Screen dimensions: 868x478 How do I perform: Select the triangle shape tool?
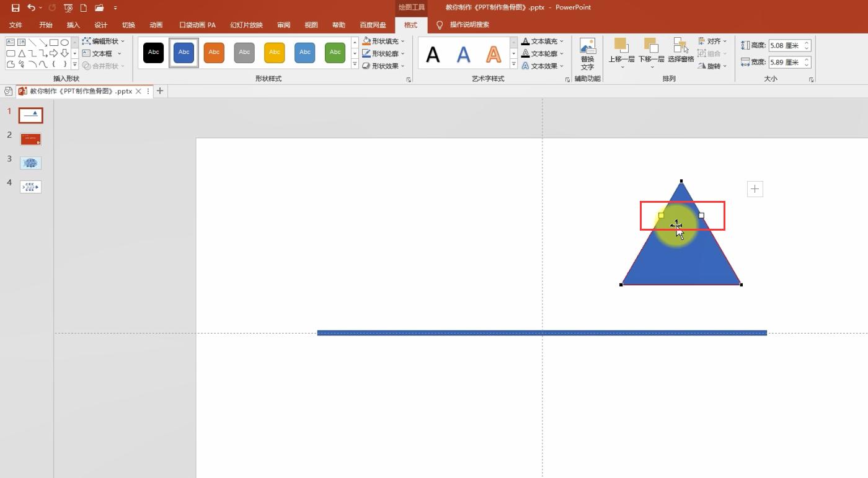click(22, 53)
